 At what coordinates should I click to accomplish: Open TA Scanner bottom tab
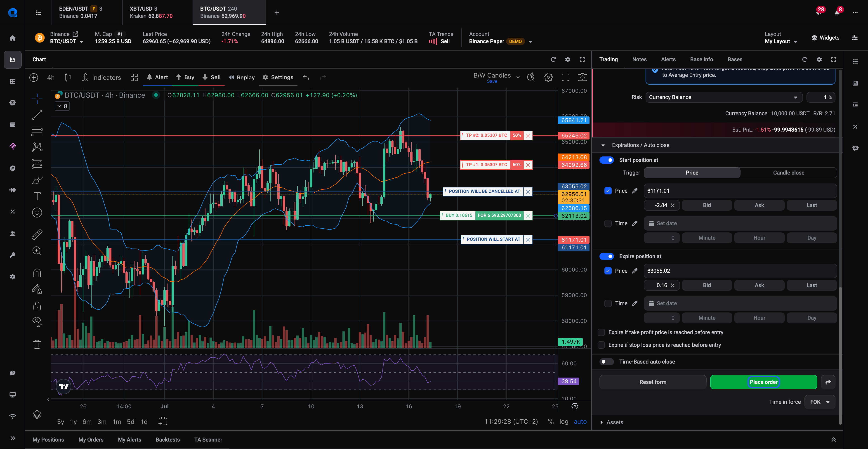(208, 440)
